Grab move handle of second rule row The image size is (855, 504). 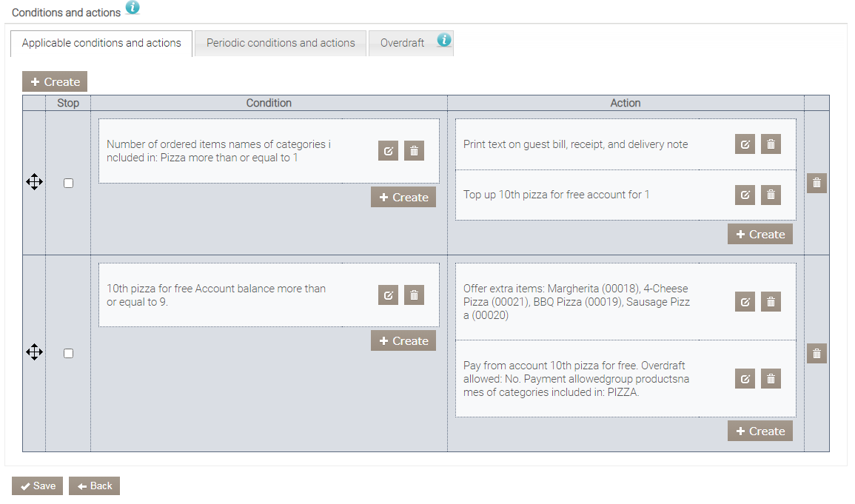point(34,352)
